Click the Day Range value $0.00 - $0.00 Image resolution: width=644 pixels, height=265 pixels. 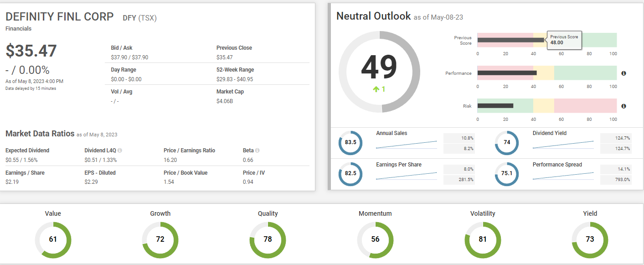(x=126, y=79)
